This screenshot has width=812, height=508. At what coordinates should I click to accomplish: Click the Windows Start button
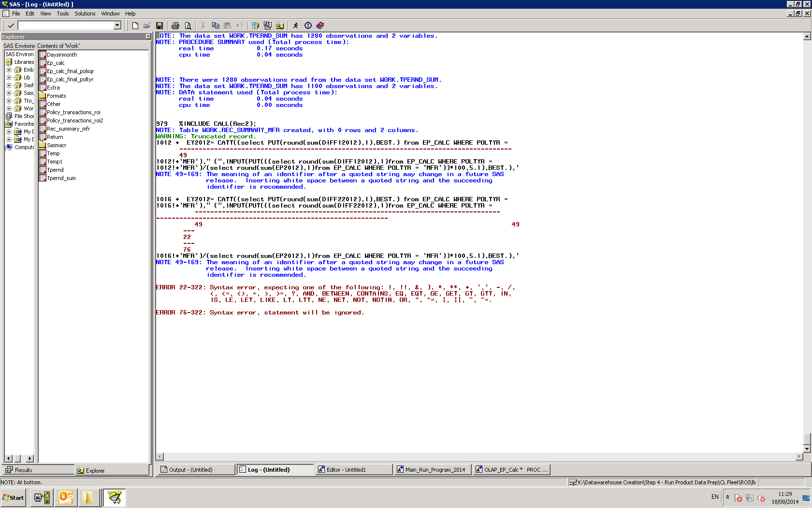click(x=14, y=497)
